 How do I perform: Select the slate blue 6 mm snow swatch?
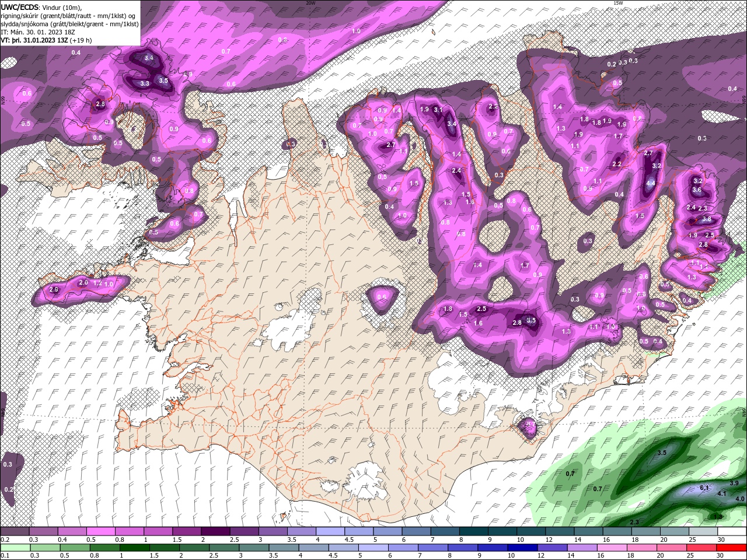(416, 531)
